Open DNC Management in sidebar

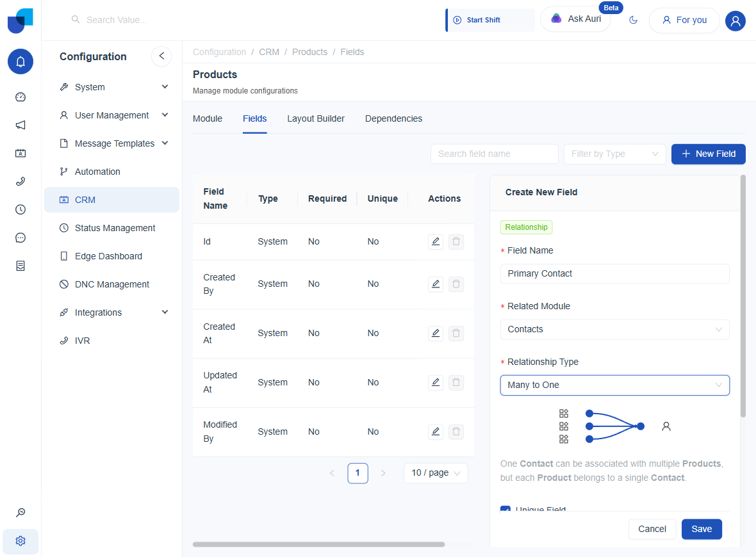point(112,284)
